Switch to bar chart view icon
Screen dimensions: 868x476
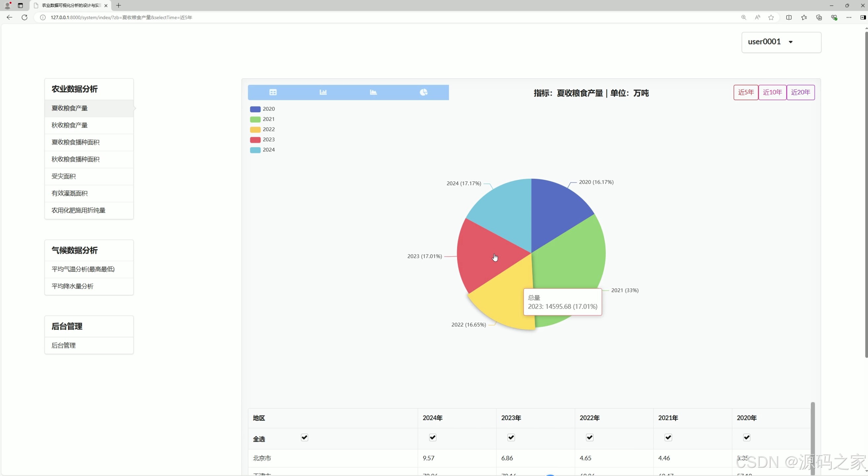(323, 92)
